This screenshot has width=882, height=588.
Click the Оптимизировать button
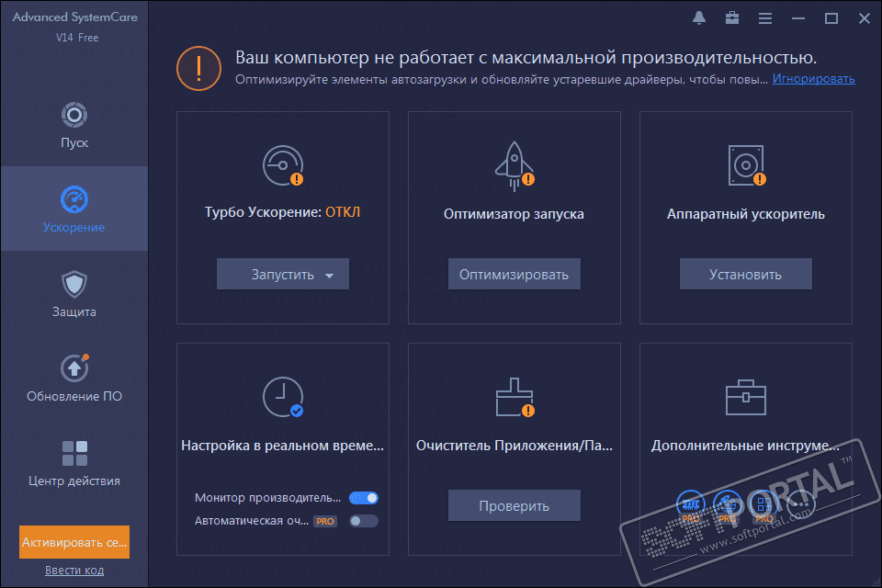[514, 274]
